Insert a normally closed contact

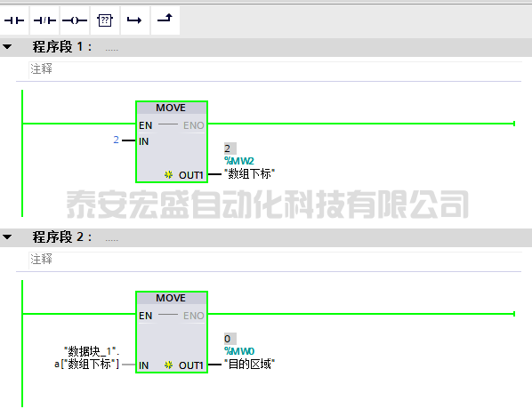(x=44, y=20)
